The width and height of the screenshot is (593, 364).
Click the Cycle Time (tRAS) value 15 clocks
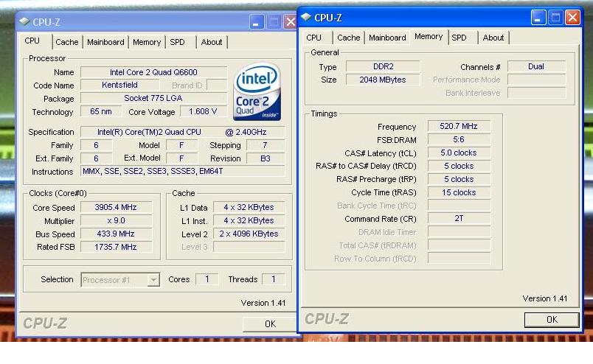[459, 192]
